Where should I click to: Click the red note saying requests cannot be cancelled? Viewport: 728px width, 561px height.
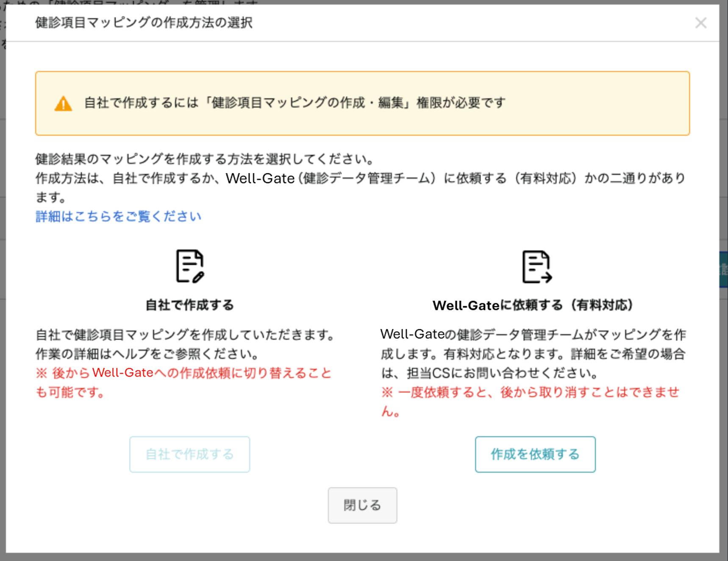coord(530,401)
